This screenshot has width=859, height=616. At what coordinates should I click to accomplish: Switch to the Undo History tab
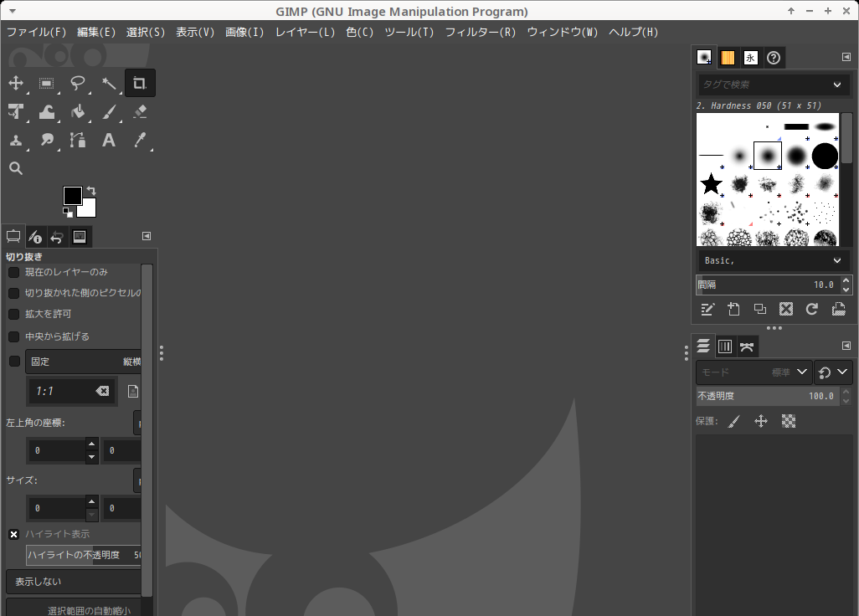click(x=57, y=237)
